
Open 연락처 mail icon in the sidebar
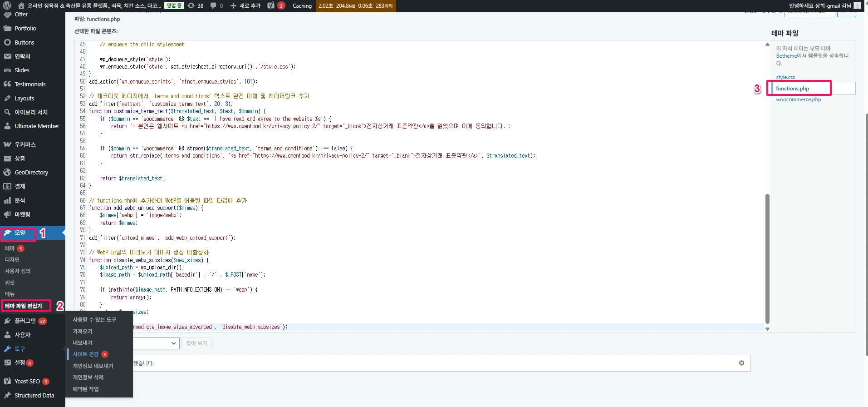tap(7, 56)
